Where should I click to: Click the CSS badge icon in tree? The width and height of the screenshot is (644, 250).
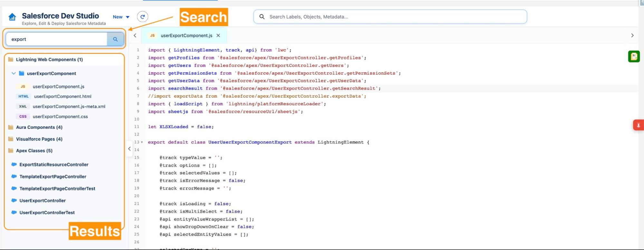[23, 116]
